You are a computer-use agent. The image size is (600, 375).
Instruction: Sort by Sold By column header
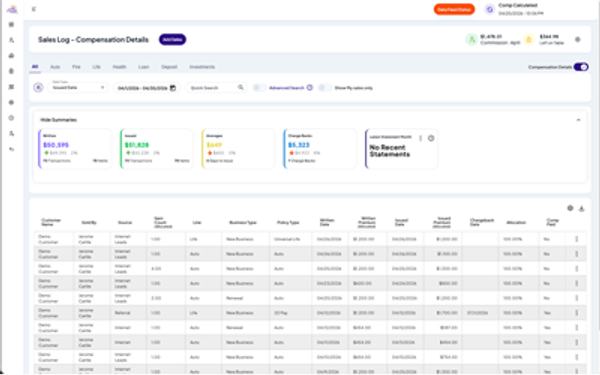coord(89,222)
